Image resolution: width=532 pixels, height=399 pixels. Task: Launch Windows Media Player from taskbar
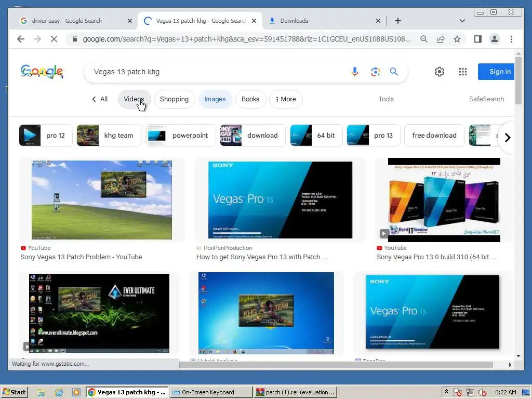click(76, 392)
